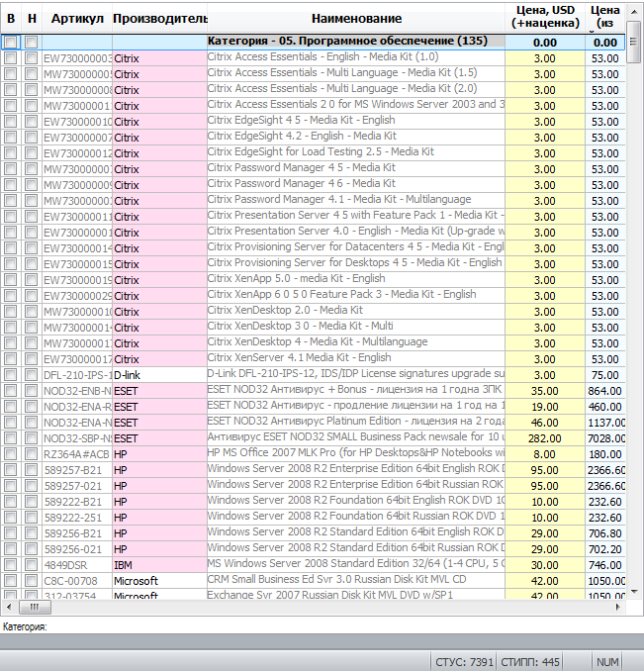Viewport: 644px width, 671px height.
Task: Click USD price 282.00
Action: [545, 438]
